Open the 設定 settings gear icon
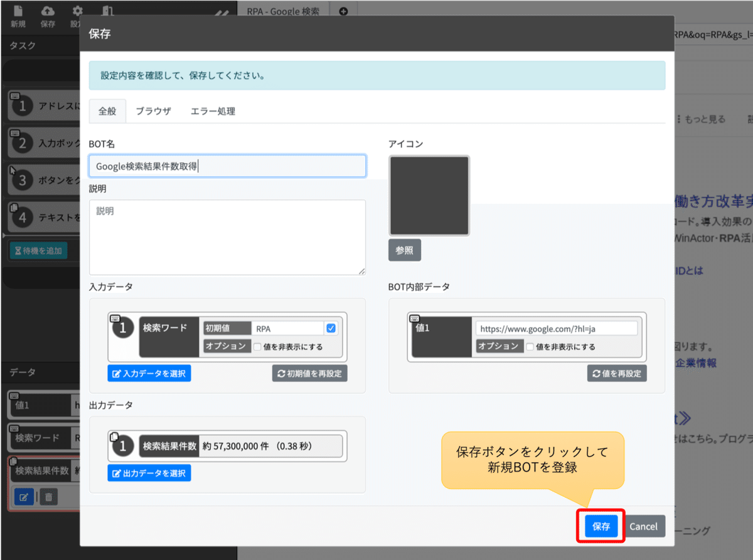 point(77,11)
